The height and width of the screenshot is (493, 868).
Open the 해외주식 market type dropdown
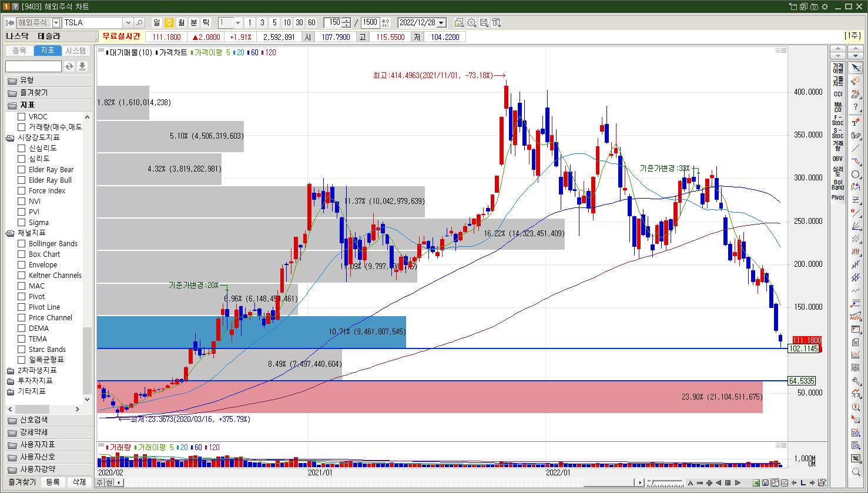point(56,23)
